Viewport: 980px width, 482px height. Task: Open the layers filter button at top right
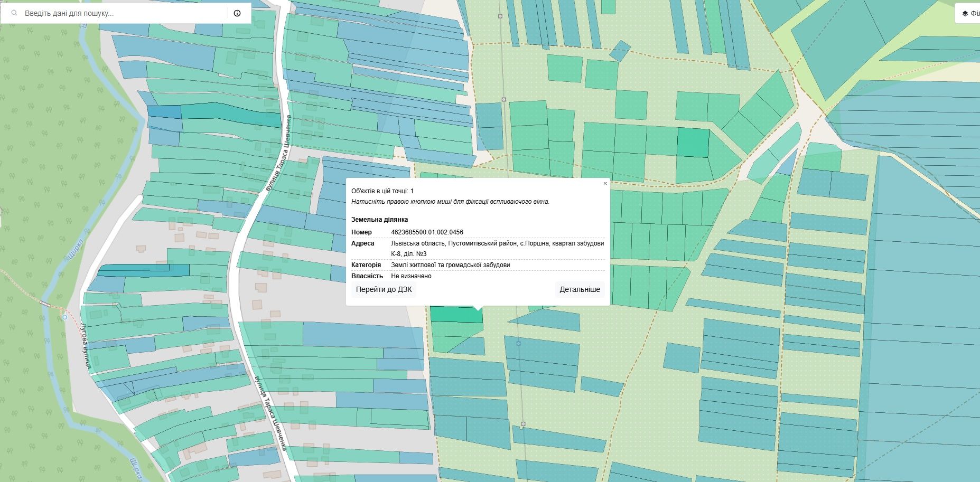(x=968, y=13)
